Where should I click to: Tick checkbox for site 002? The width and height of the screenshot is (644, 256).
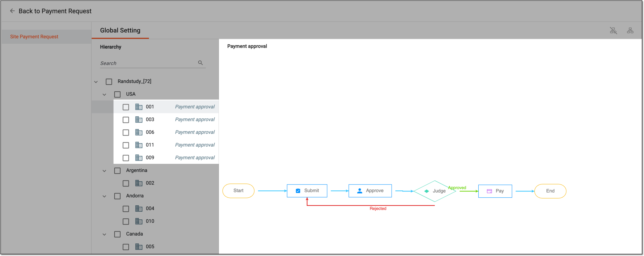coord(126,183)
